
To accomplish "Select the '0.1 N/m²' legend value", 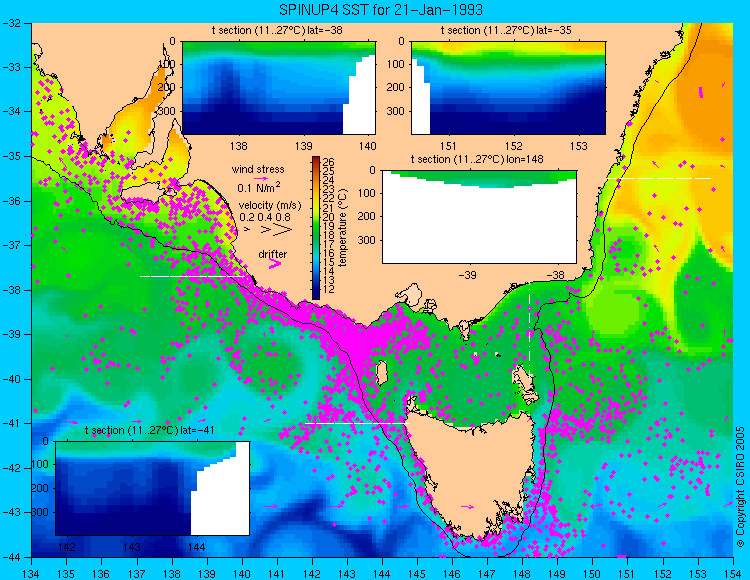I will [x=259, y=187].
